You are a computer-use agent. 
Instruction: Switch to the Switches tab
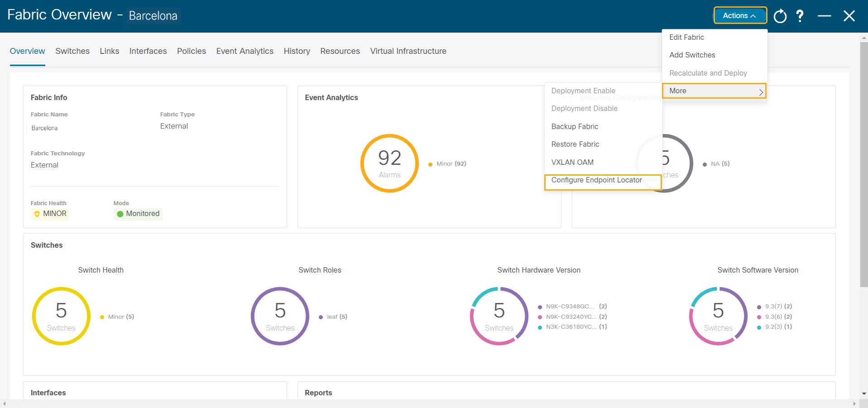click(x=72, y=51)
